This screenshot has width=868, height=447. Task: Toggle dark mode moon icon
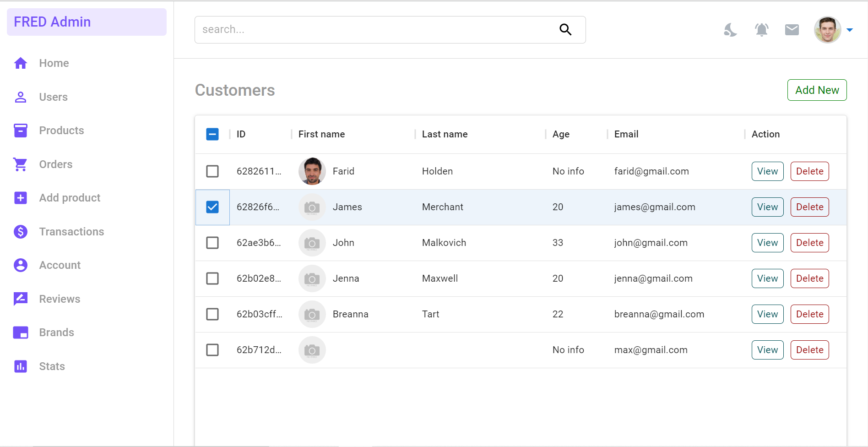731,30
